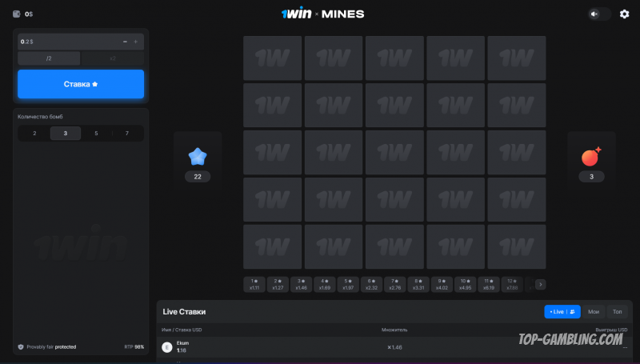Select the 11 star x6.19 multiplier

point(489,285)
